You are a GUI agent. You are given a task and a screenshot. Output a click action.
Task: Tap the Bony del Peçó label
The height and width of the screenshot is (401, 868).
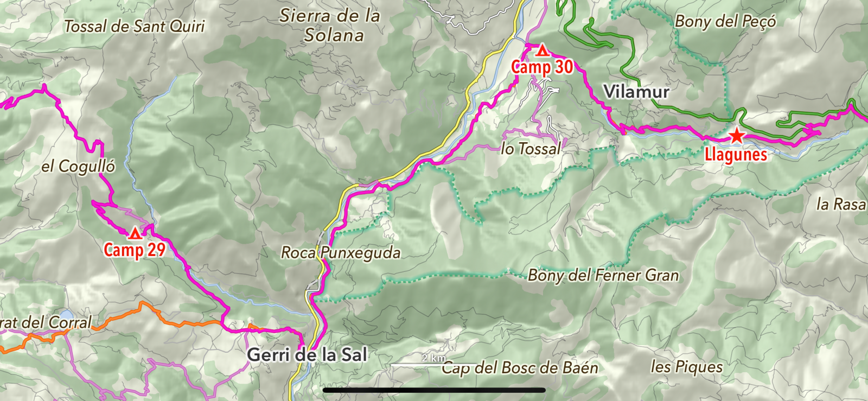pyautogui.click(x=725, y=21)
